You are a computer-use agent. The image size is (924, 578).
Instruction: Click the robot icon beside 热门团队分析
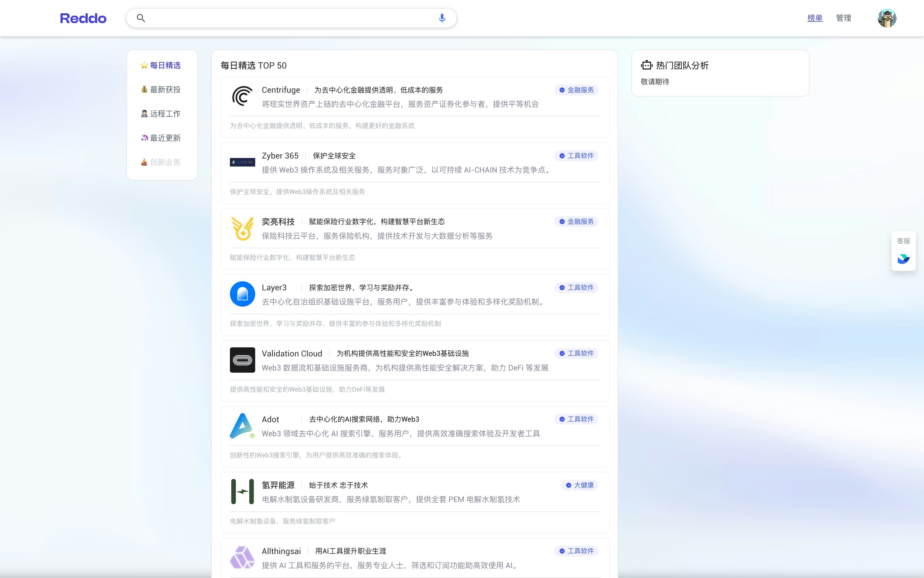tap(647, 65)
